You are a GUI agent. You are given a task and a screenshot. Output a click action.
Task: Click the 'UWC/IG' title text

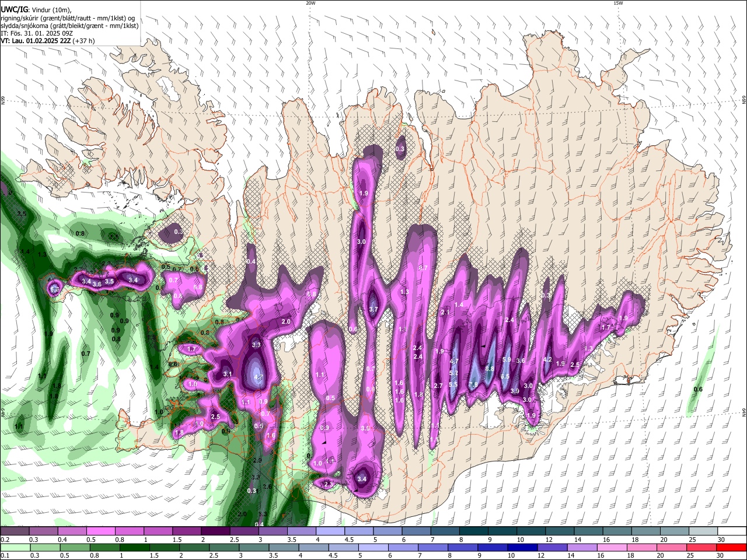tap(14, 9)
